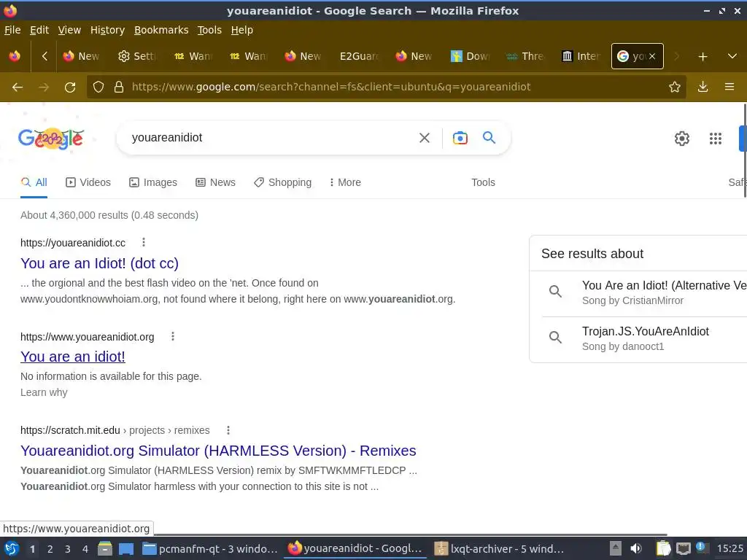
Task: Click the Google holiday doodle logo
Action: (x=51, y=138)
